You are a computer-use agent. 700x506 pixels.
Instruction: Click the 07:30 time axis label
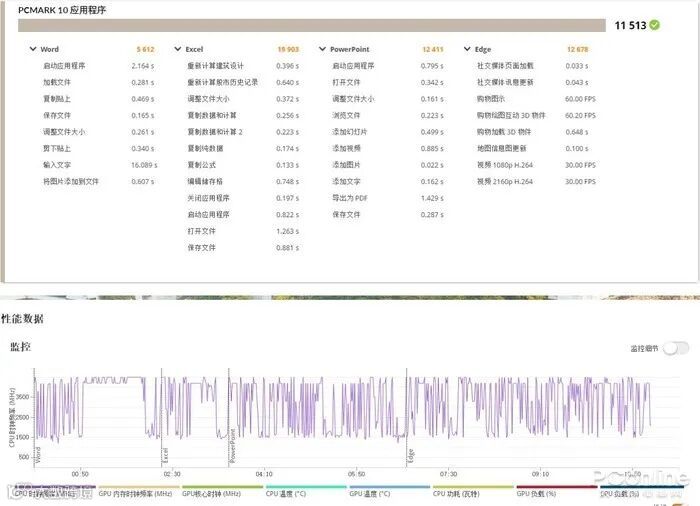click(x=448, y=474)
